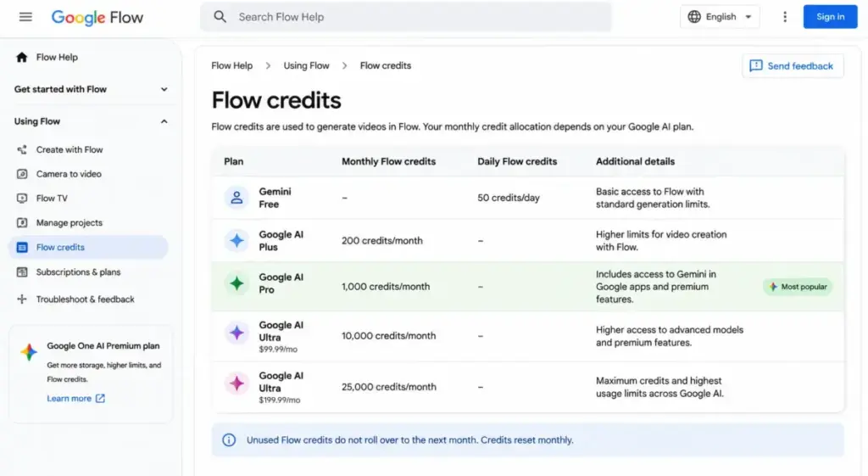Click the Subscriptions & plans icon
This screenshot has width=868, height=476.
[21, 272]
